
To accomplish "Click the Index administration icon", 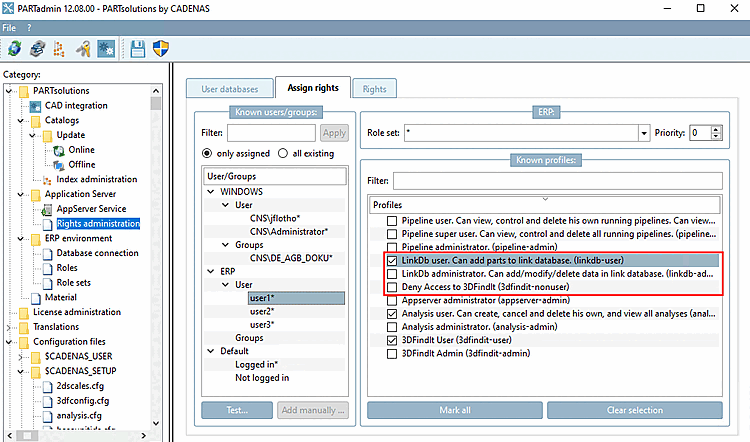I will click(47, 180).
